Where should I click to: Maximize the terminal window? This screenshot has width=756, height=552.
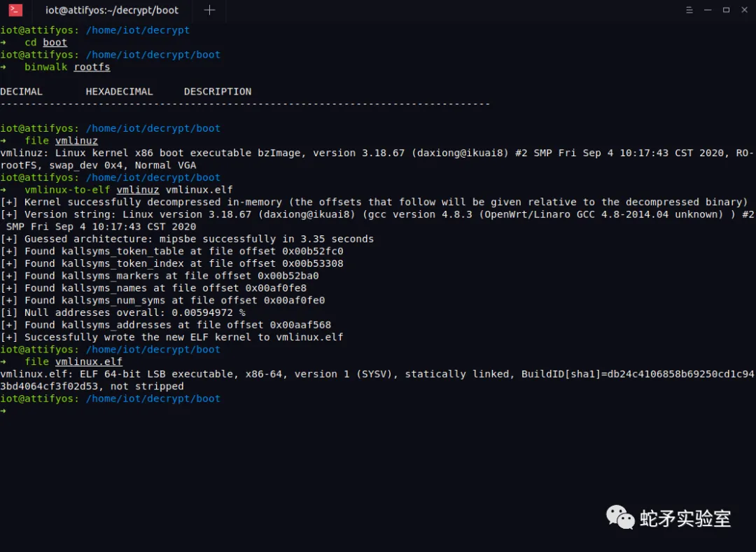(x=726, y=10)
